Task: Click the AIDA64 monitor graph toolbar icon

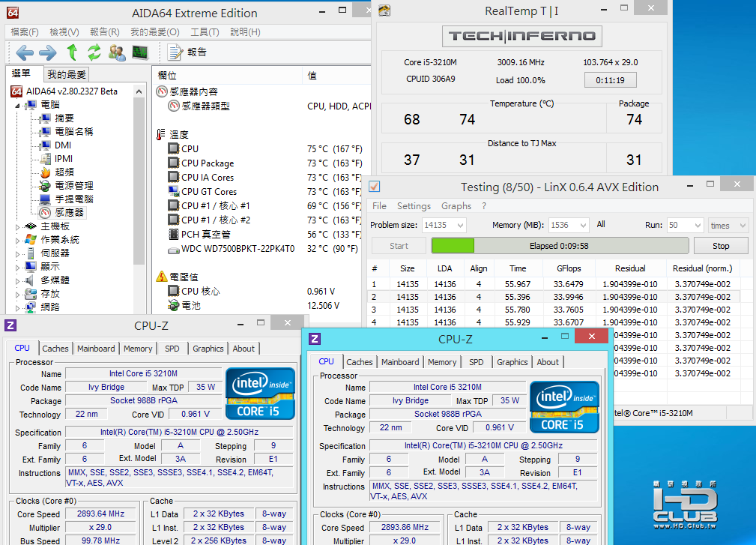Action: point(140,52)
